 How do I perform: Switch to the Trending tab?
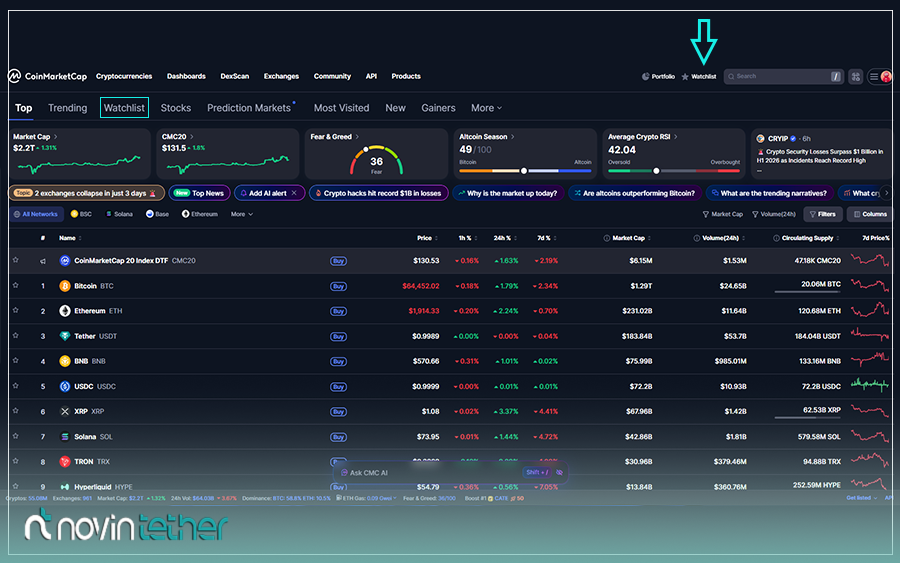pos(68,108)
